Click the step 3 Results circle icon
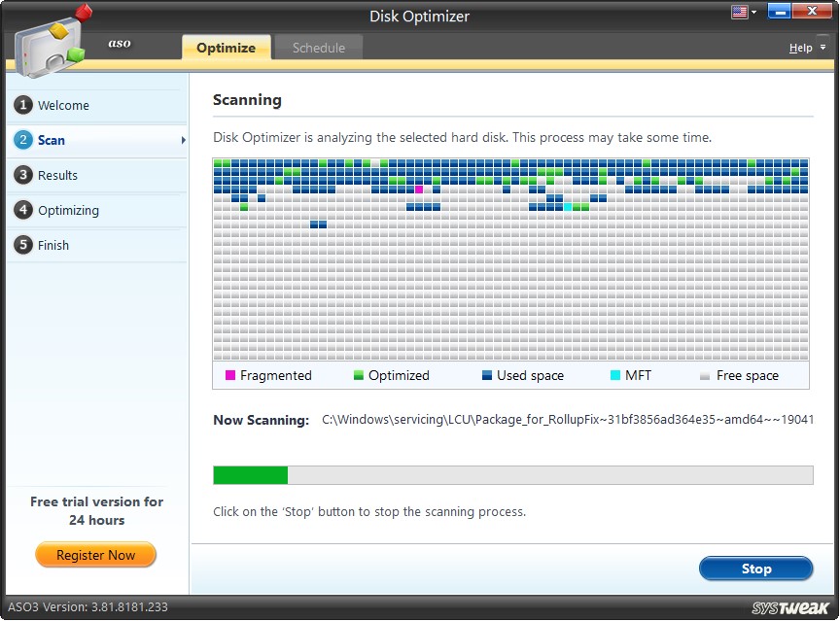This screenshot has height=621, width=840. pyautogui.click(x=21, y=175)
